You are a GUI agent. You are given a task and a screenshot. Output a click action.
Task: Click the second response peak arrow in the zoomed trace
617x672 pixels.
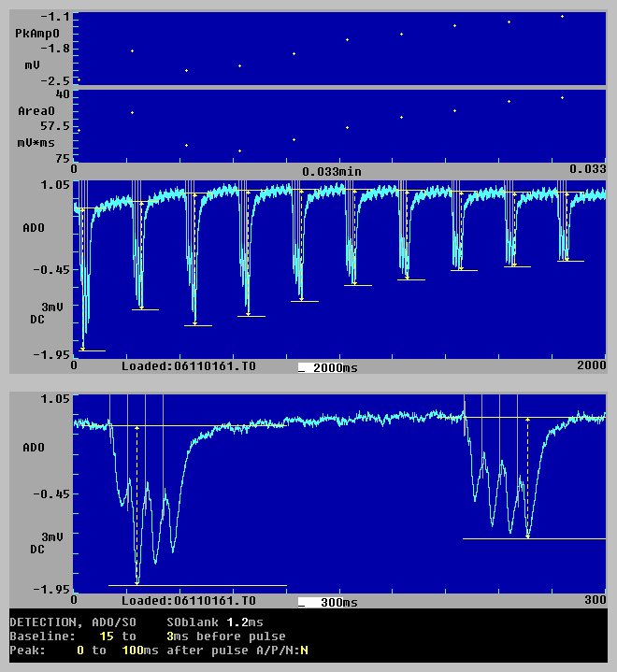click(528, 536)
